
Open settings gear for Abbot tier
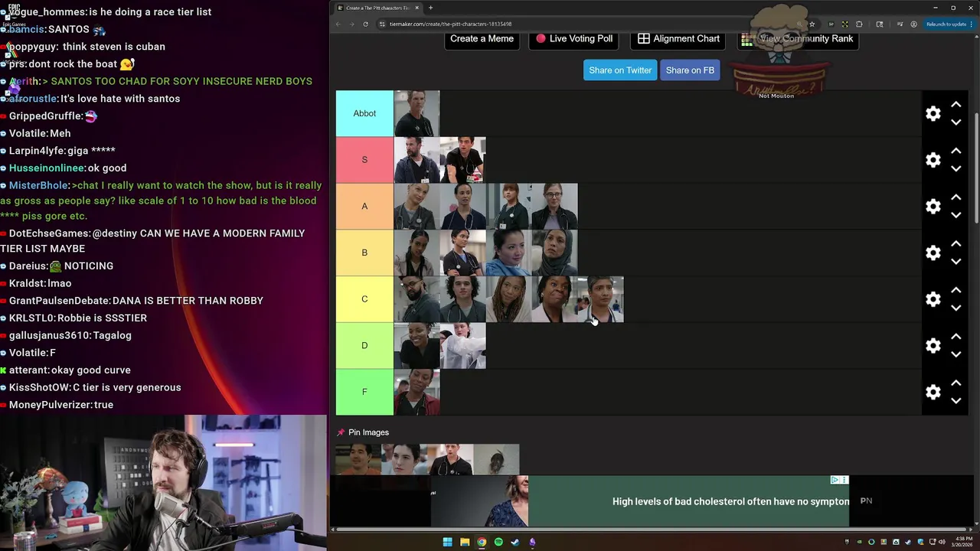pyautogui.click(x=933, y=113)
